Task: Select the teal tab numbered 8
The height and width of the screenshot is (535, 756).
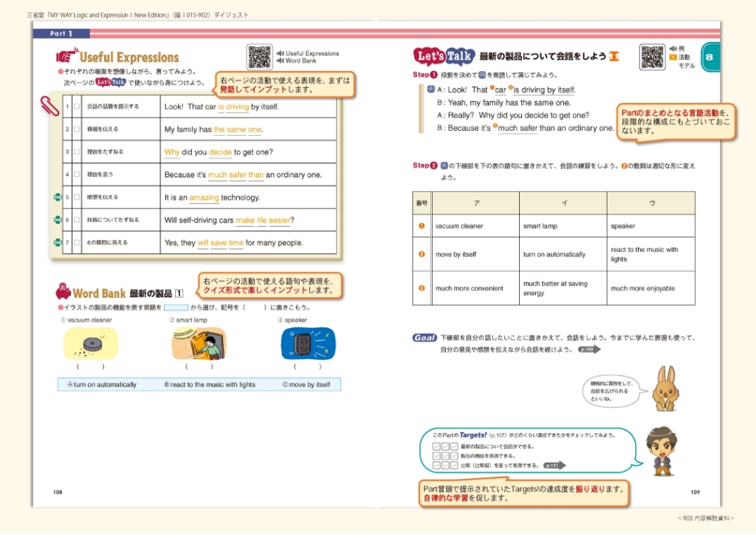Action: [709, 58]
